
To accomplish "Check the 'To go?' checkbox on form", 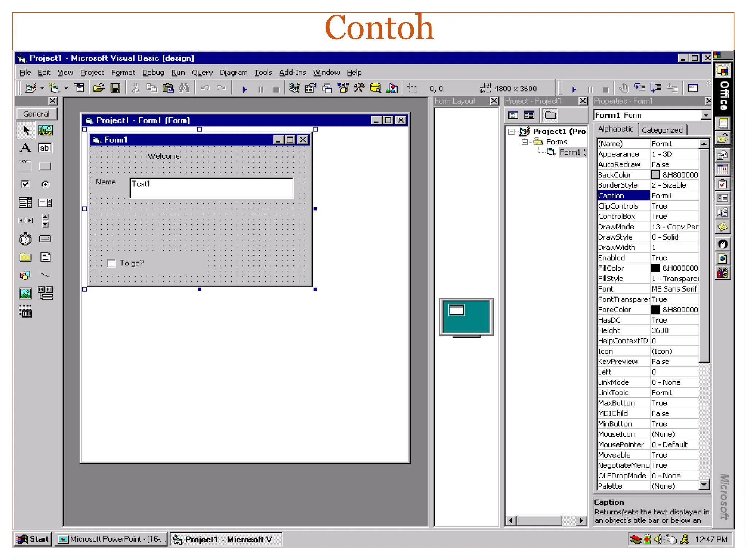I will click(x=112, y=263).
